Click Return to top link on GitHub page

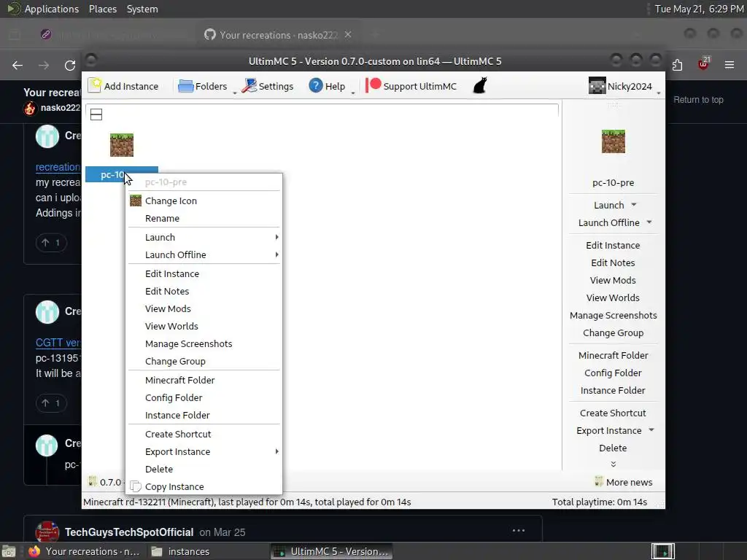[x=698, y=99]
